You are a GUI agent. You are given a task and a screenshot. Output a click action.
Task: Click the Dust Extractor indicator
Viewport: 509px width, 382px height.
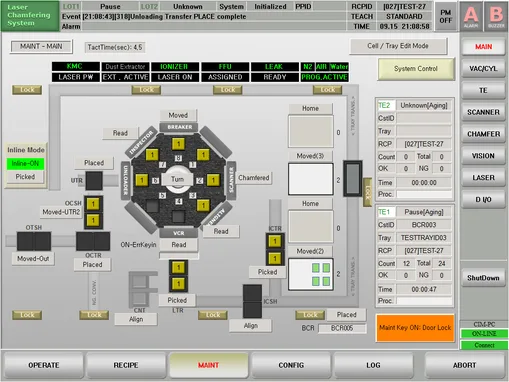[125, 66]
